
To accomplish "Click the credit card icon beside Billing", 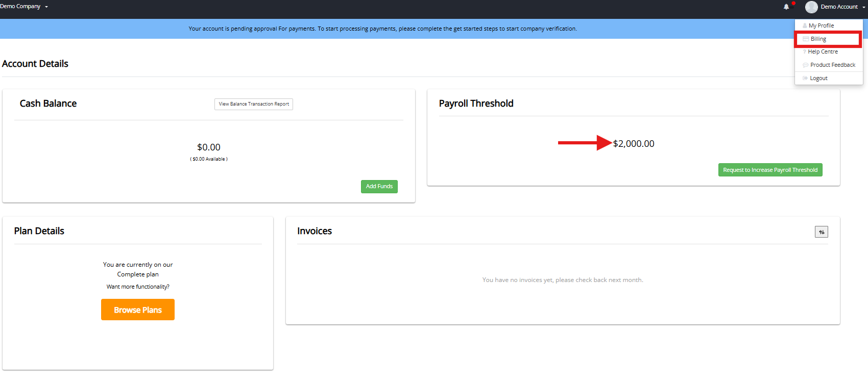I will tap(806, 39).
